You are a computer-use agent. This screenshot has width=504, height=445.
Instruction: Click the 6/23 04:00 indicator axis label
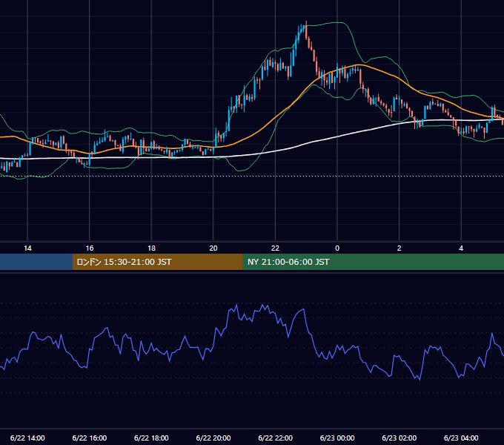pyautogui.click(x=461, y=438)
